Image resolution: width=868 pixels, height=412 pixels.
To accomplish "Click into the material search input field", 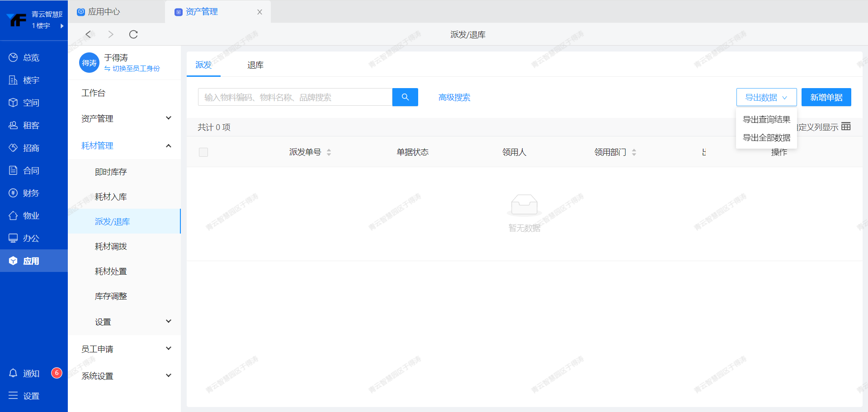I will pos(295,97).
